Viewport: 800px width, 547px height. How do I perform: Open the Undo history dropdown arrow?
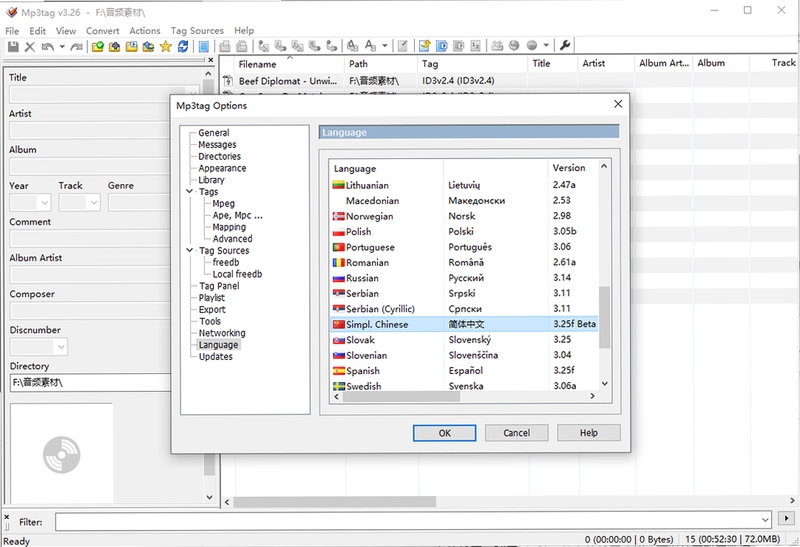pos(62,46)
